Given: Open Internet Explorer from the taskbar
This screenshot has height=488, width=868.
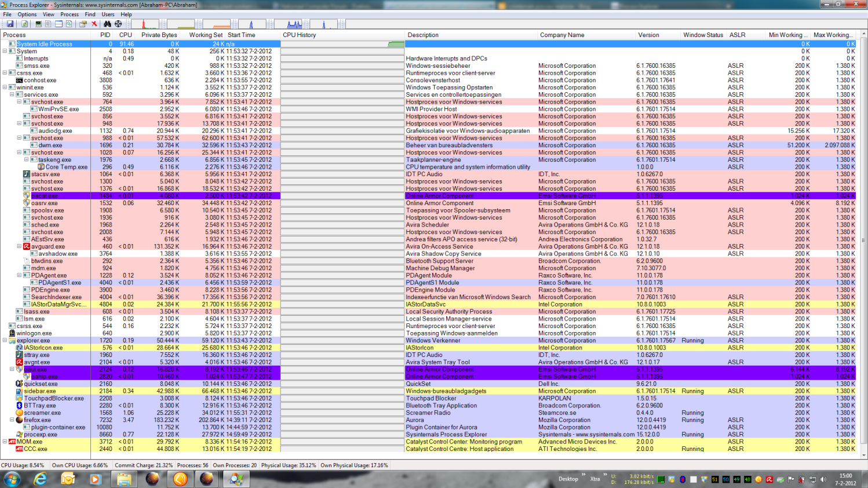Looking at the screenshot, I should pos(40,479).
